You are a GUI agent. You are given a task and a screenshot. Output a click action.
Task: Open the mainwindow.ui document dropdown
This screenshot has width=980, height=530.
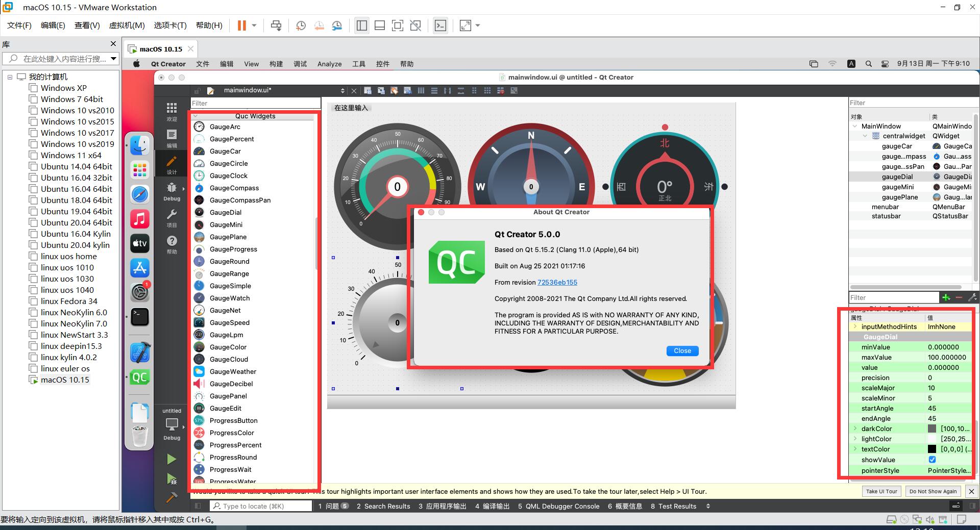coord(342,91)
